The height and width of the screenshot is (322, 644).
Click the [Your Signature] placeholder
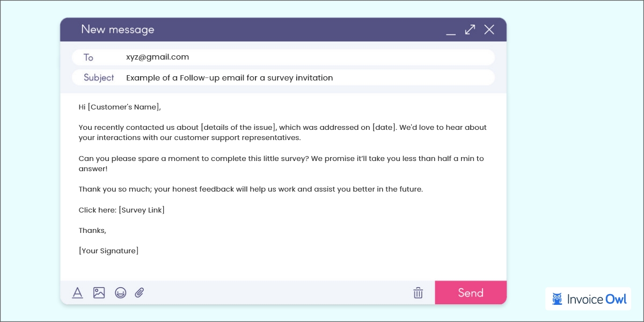click(x=108, y=251)
